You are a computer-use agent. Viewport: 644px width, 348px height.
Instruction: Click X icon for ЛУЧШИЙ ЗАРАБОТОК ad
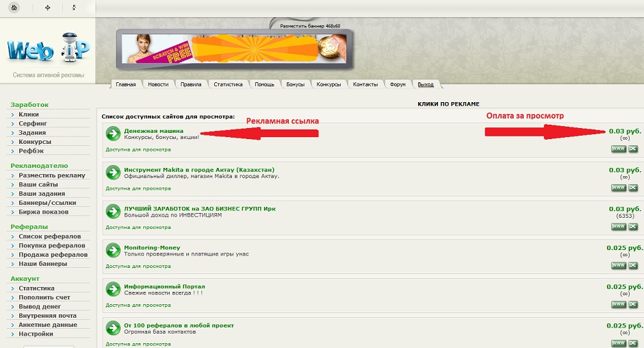coord(633,226)
